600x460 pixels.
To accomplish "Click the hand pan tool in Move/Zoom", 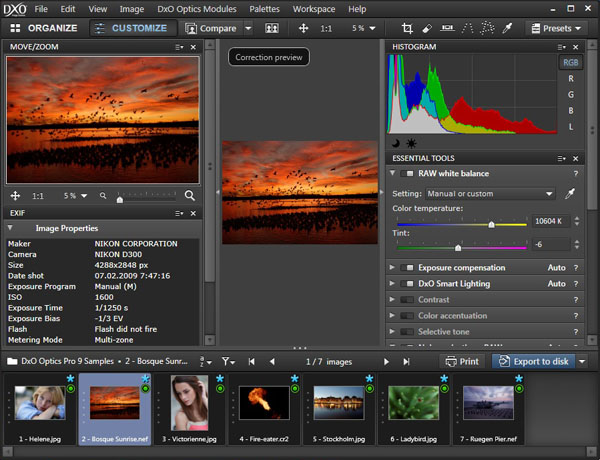I will (17, 196).
